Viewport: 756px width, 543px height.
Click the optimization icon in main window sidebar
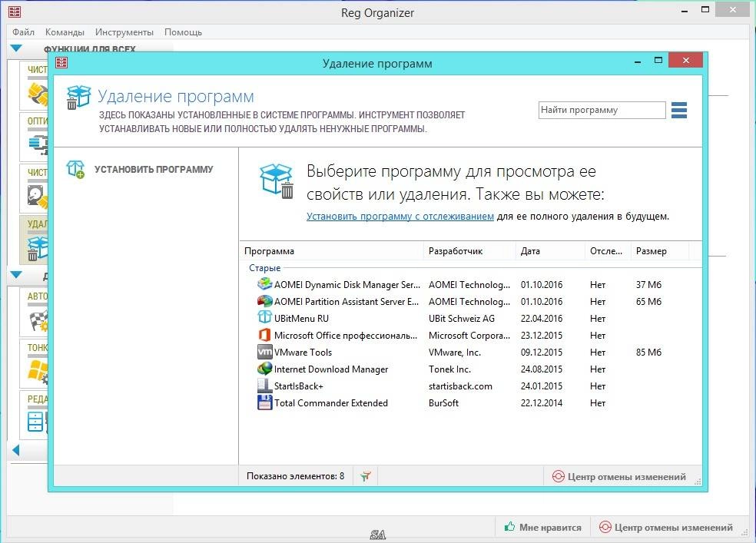pyautogui.click(x=38, y=144)
